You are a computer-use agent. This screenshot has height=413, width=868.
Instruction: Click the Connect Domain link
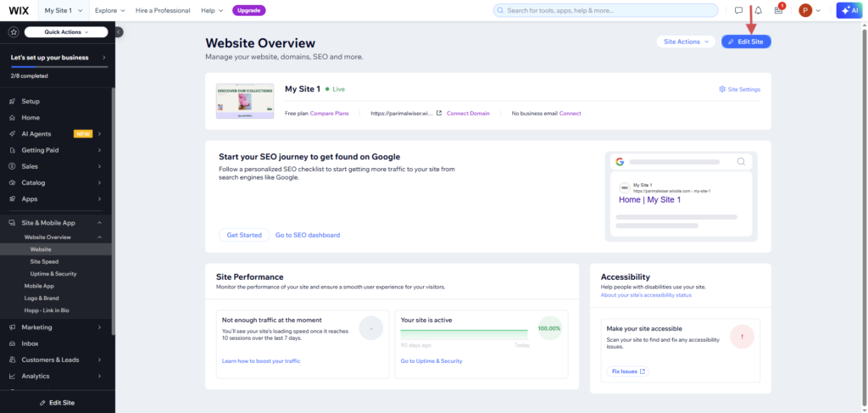(x=468, y=113)
